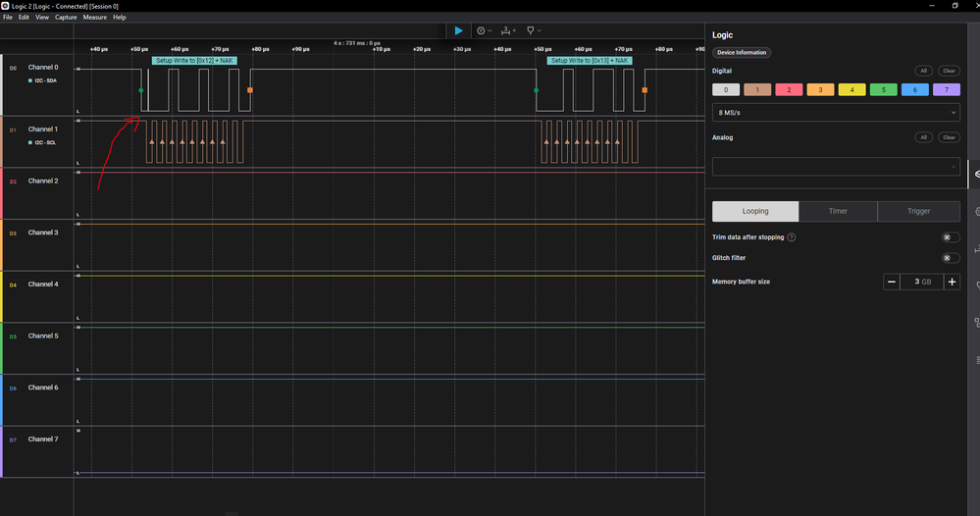Open the Analog sample rate dropdown
This screenshot has height=516, width=980.
pos(836,168)
